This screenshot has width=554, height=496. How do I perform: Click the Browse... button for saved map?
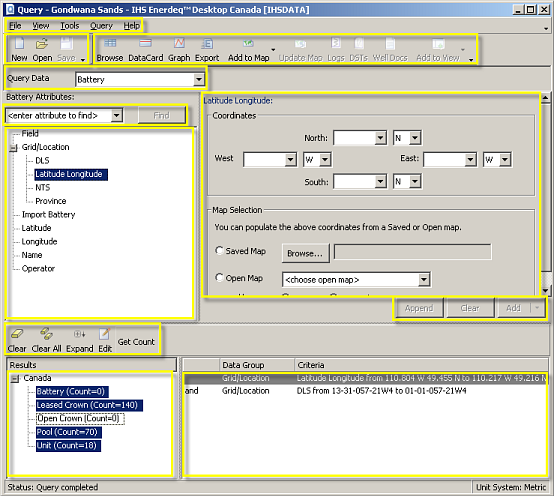point(305,253)
